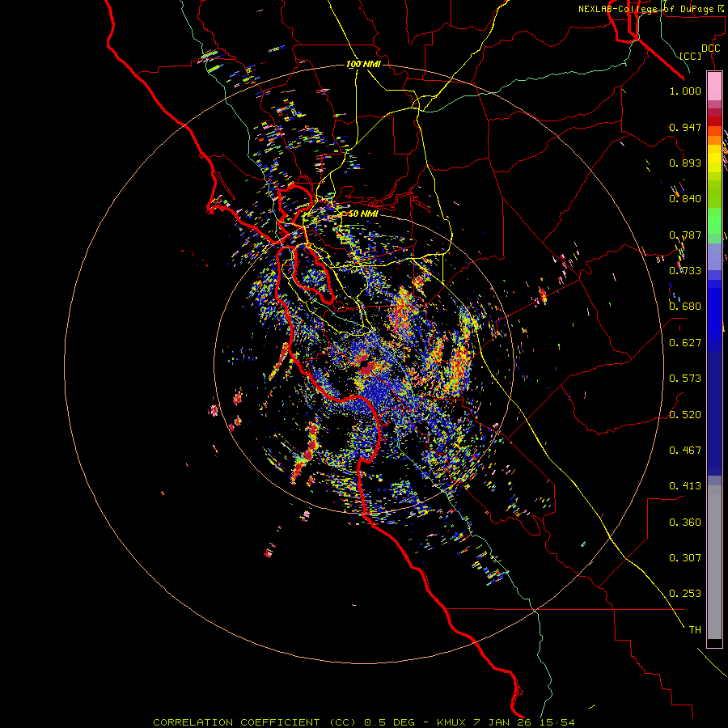Pick the lavender segment near 0.733

pos(714,256)
